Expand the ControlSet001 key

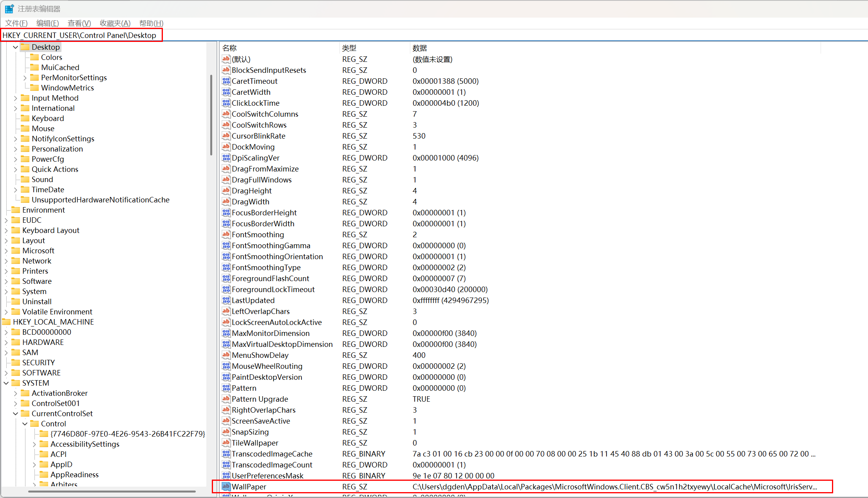[16, 403]
